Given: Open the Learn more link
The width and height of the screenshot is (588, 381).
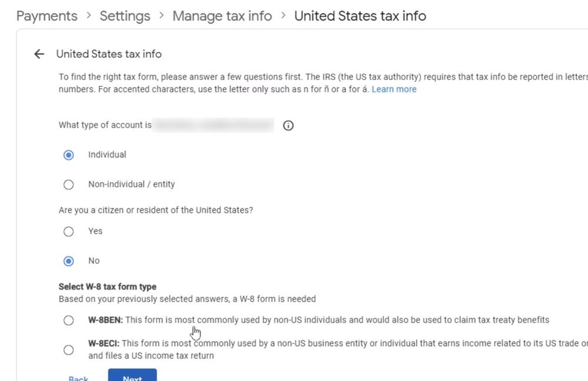Looking at the screenshot, I should point(394,89).
